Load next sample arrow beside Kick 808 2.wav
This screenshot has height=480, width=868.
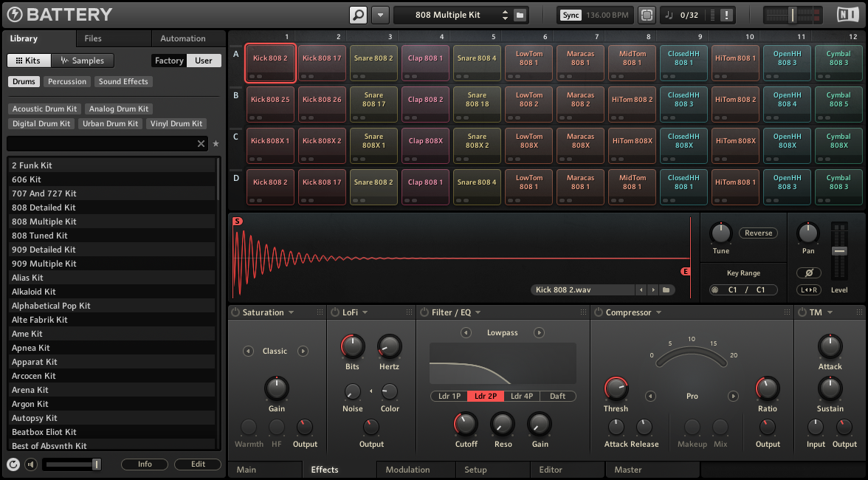pos(653,289)
